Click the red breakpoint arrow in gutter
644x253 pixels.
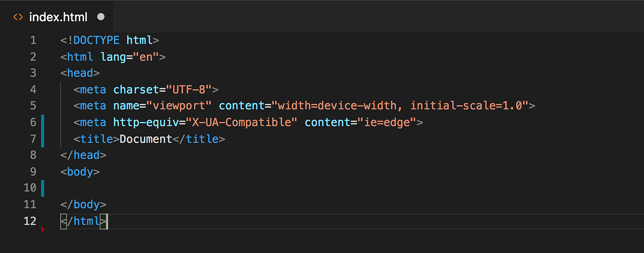[x=43, y=229]
